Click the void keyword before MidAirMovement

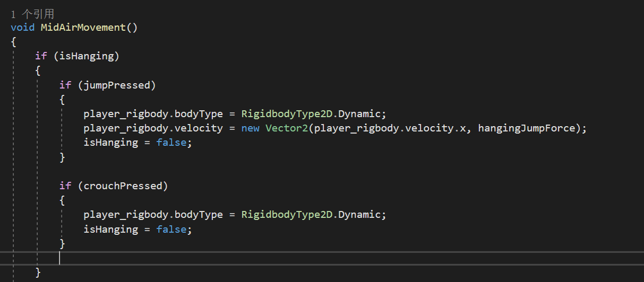(23, 28)
